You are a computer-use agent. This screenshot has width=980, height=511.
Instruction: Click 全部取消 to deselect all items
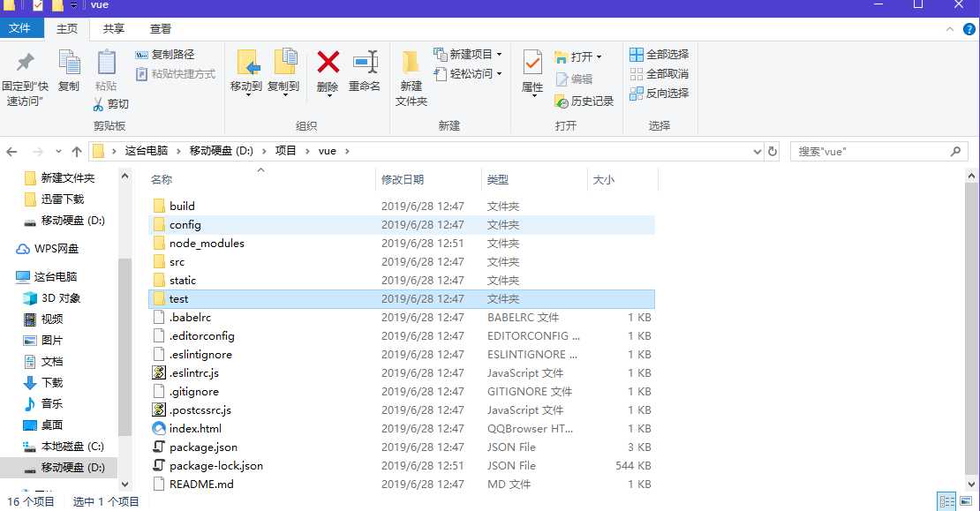coord(658,72)
